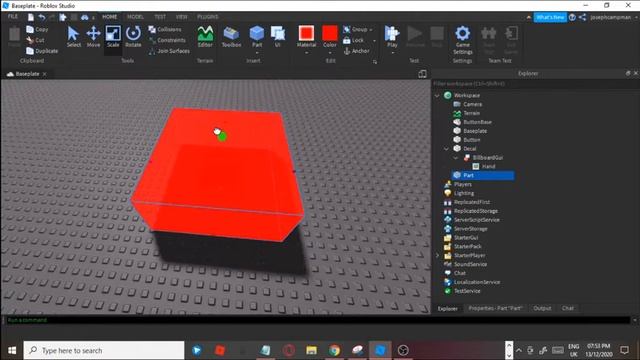Switch to the MODEL ribbon tab
Image resolution: width=640 pixels, height=360 pixels.
135,17
